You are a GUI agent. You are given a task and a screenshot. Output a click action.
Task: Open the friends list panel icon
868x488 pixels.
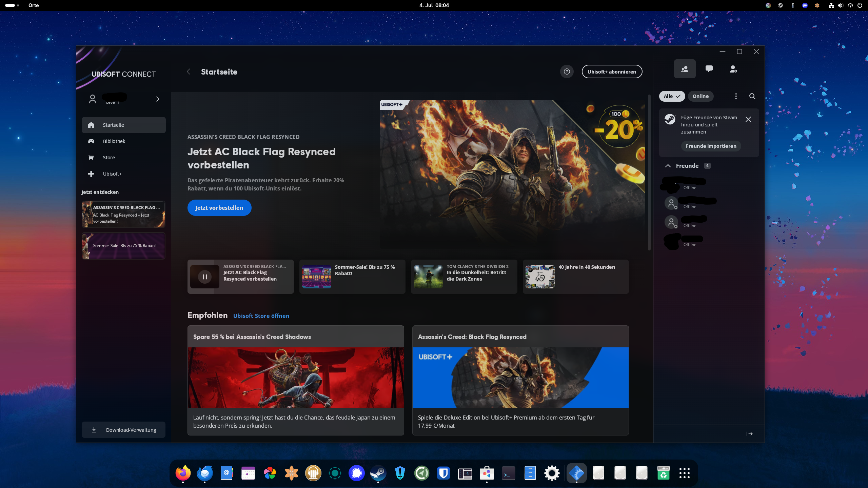click(x=685, y=69)
